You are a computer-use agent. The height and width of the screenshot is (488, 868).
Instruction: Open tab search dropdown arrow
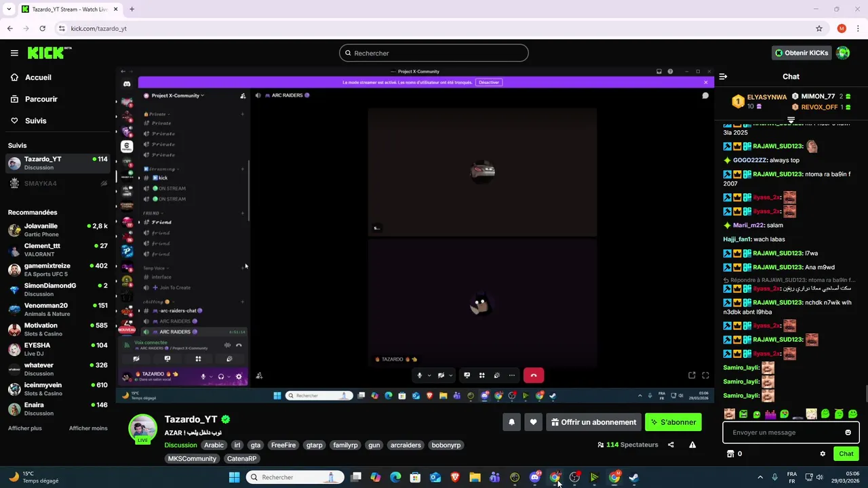tap(9, 9)
